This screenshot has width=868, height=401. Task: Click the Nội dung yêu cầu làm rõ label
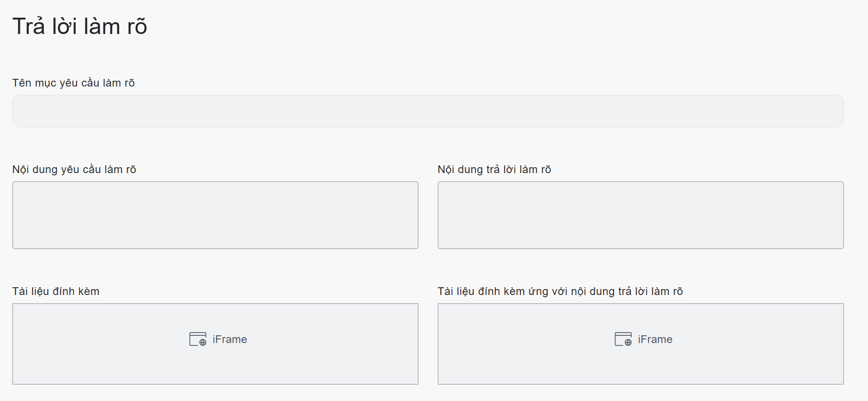(74, 169)
